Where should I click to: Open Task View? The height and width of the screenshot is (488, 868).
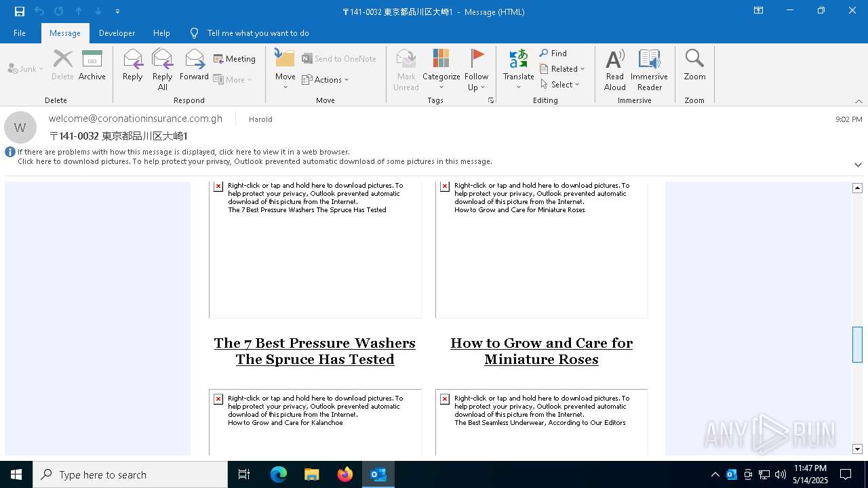(x=244, y=474)
